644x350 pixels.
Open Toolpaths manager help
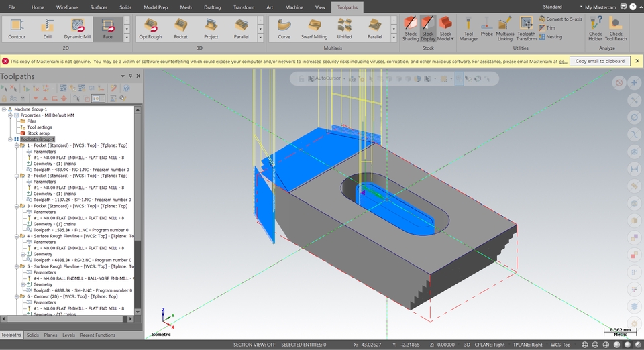(127, 89)
